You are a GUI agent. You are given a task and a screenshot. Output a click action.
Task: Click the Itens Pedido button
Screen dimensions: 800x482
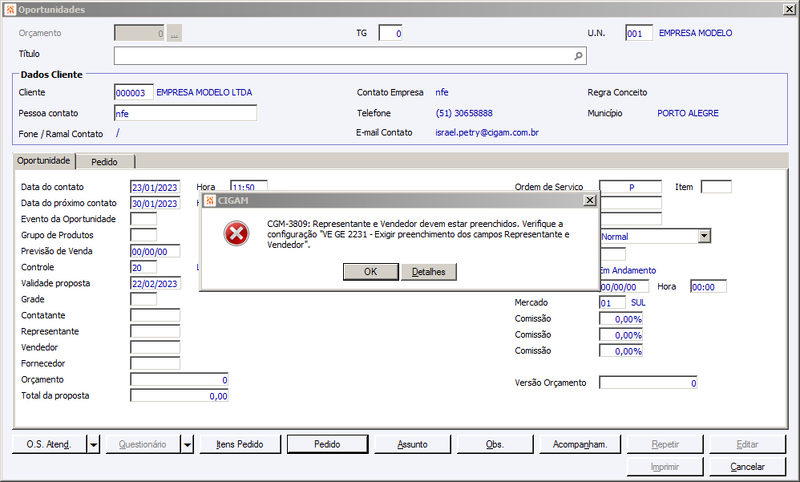pyautogui.click(x=240, y=445)
